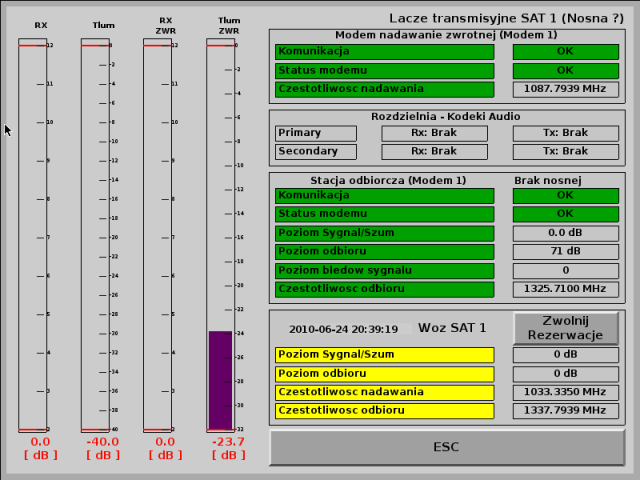This screenshot has height=480, width=640.
Task: Select the RX ZWR level meter bar
Action: [x=158, y=236]
